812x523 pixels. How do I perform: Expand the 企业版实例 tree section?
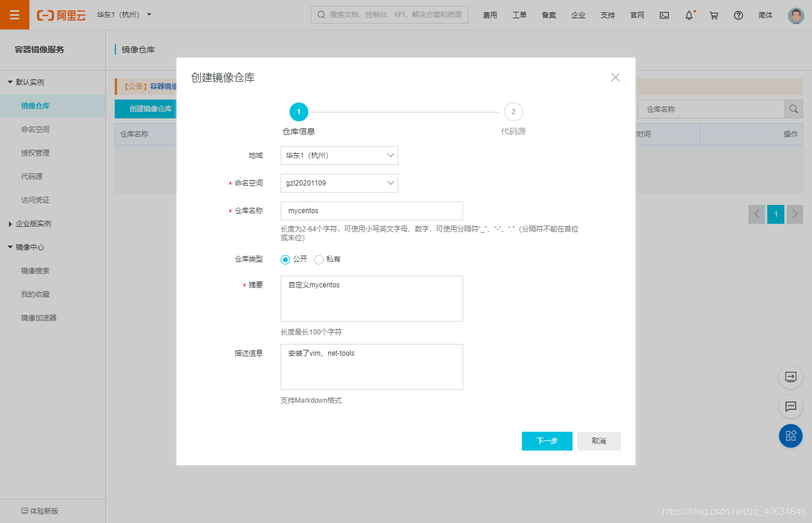point(10,224)
